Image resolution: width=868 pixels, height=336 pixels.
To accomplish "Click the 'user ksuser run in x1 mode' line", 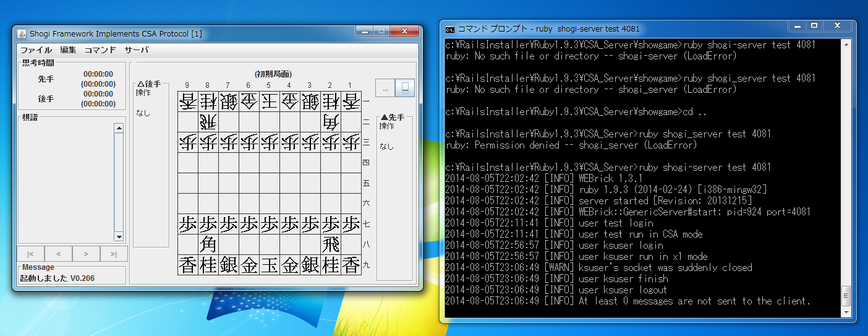I will coord(576,256).
